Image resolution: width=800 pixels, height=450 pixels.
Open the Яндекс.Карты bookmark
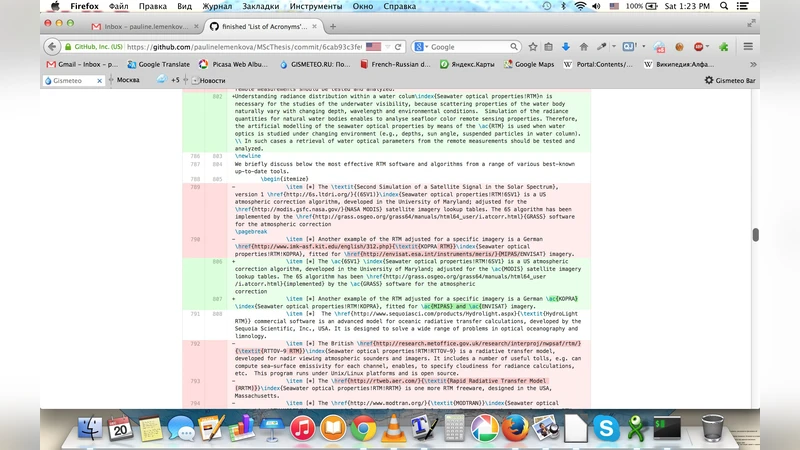click(x=467, y=64)
